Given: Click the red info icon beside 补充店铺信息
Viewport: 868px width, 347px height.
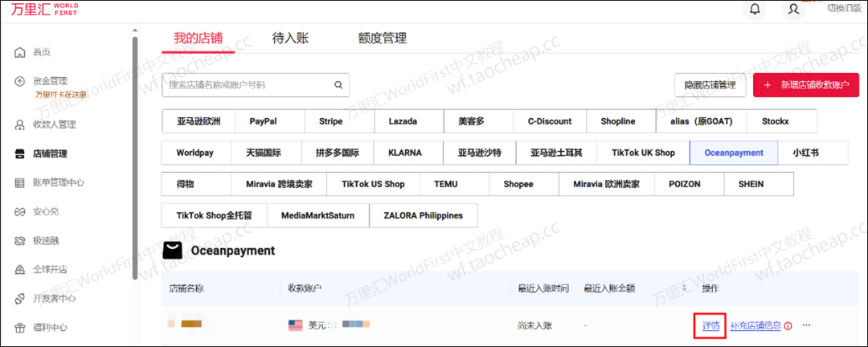Looking at the screenshot, I should 788,325.
